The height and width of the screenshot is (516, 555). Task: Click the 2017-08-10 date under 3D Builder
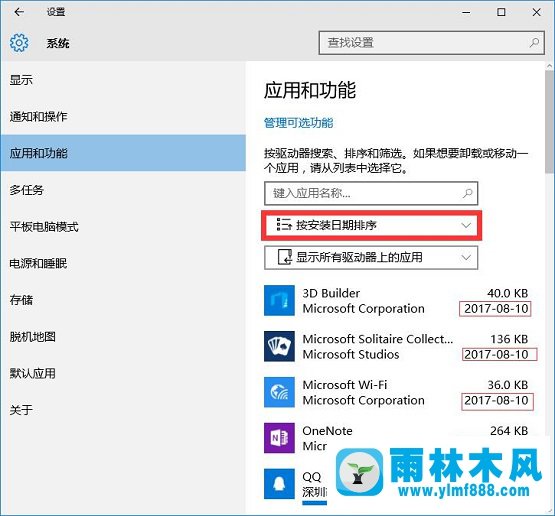tap(496, 309)
